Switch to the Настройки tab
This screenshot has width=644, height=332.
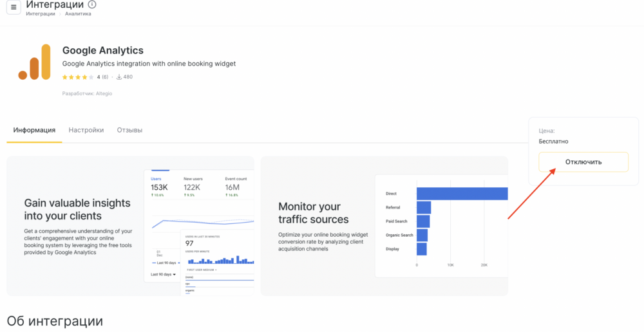[x=86, y=130]
